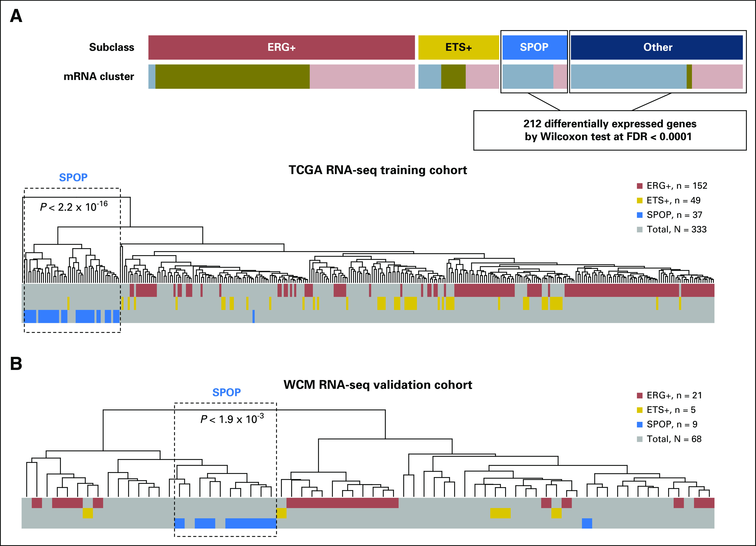
Task: Click olive mRNA cluster segment under ETS+
Action: 453,76
